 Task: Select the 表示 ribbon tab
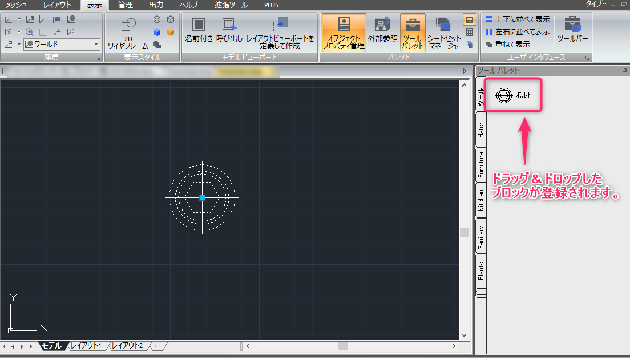[95, 5]
